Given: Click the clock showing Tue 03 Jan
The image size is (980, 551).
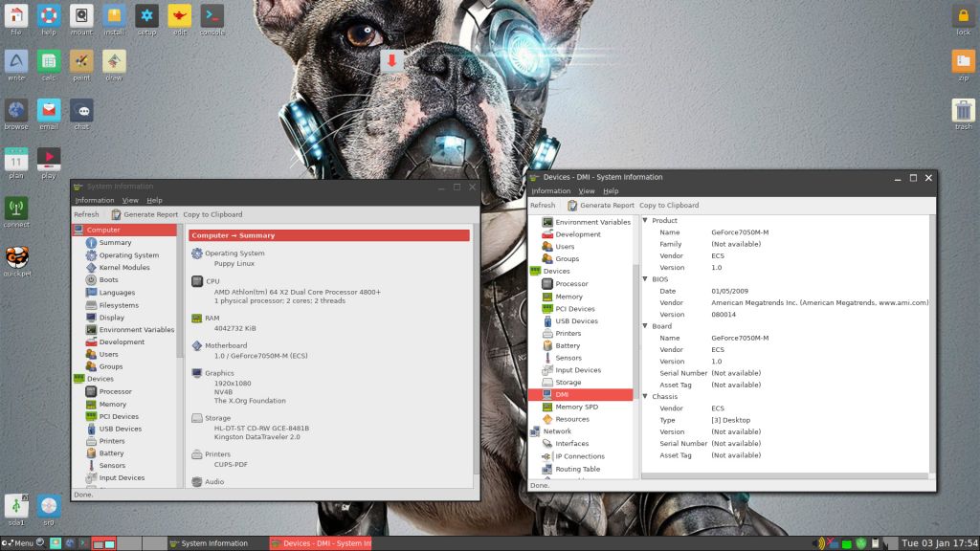Looking at the screenshot, I should [940, 543].
